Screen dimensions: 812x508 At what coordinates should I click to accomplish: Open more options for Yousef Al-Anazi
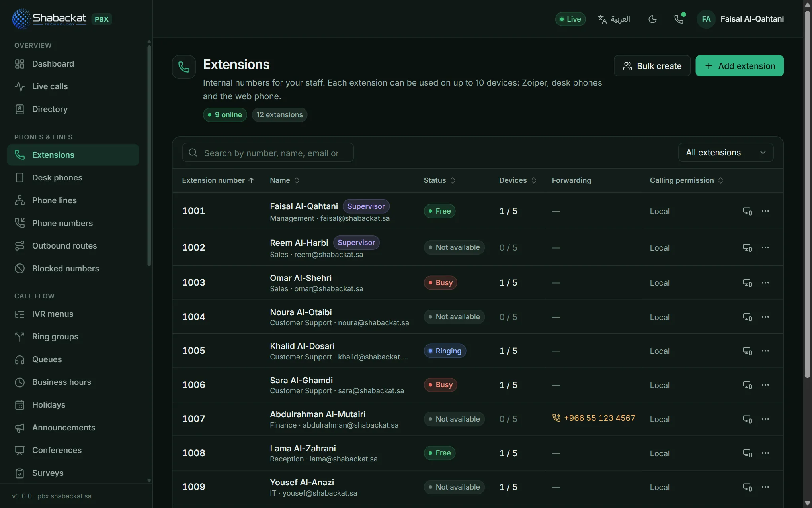[x=765, y=487]
